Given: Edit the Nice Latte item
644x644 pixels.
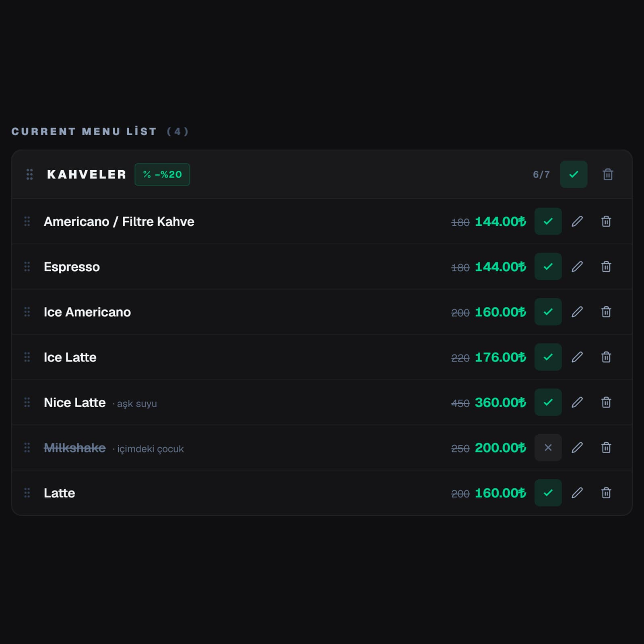Looking at the screenshot, I should coord(577,402).
